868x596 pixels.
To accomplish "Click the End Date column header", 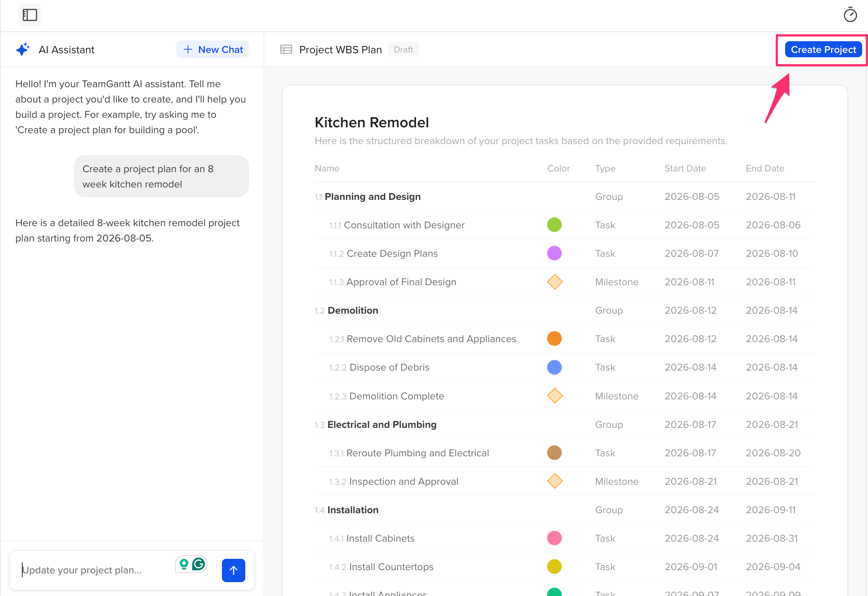I will click(x=764, y=168).
